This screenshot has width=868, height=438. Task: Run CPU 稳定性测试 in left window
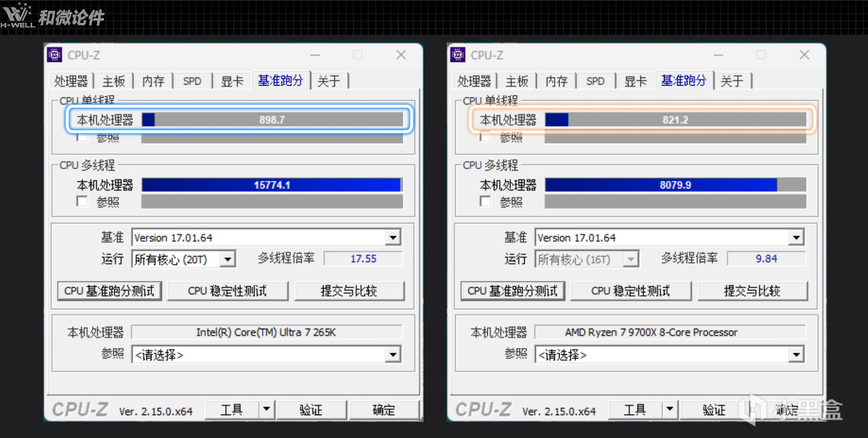tap(228, 291)
